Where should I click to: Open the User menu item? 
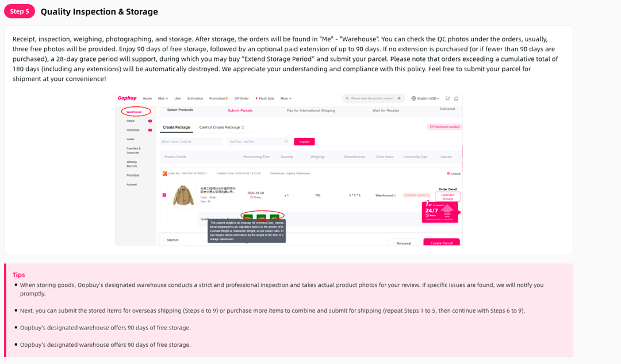click(x=178, y=98)
